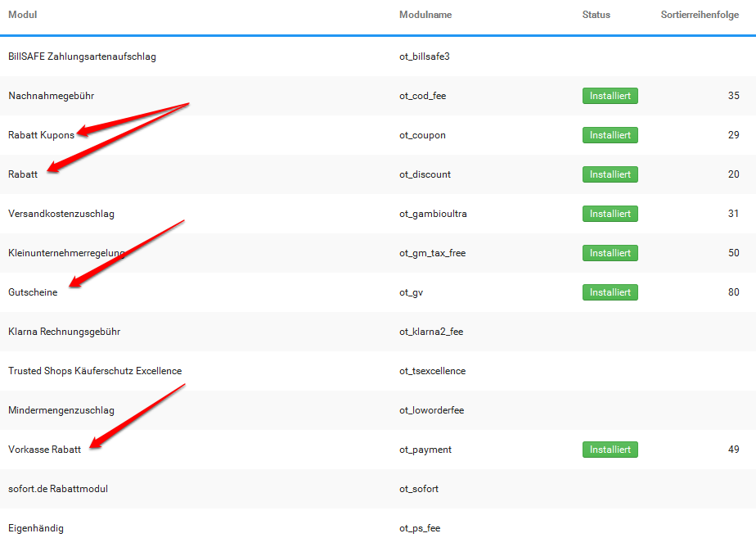Viewport: 756px width, 547px height.
Task: Open the Nachnahmegebühr module entry
Action: click(51, 96)
